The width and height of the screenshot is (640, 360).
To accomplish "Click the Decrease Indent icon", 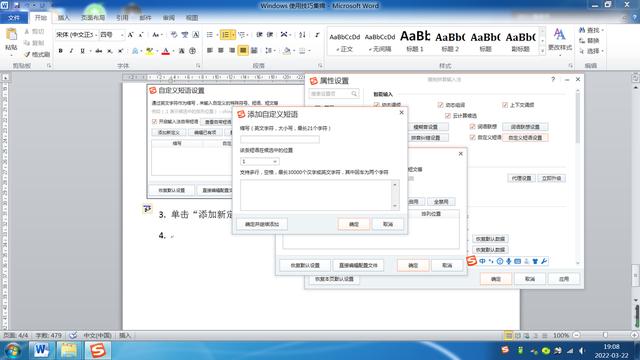I will click(259, 35).
